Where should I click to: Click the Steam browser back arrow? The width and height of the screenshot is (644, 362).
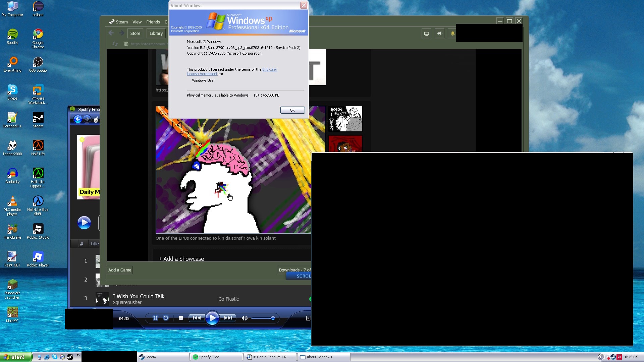pos(111,33)
